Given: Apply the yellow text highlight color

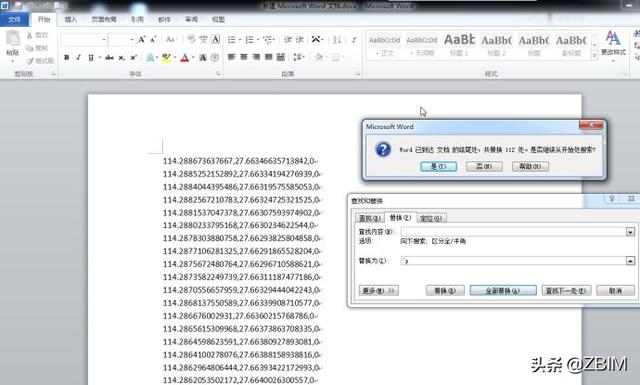Looking at the screenshot, I should 166,58.
